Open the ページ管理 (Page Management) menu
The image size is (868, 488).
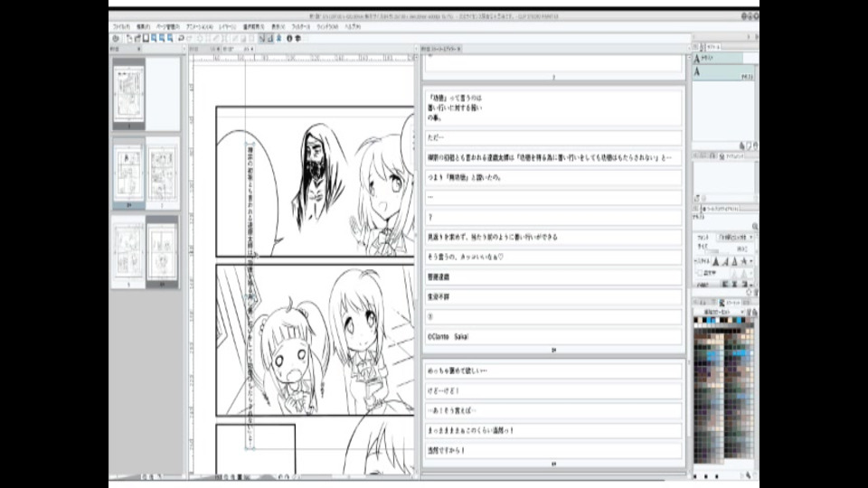click(x=168, y=26)
